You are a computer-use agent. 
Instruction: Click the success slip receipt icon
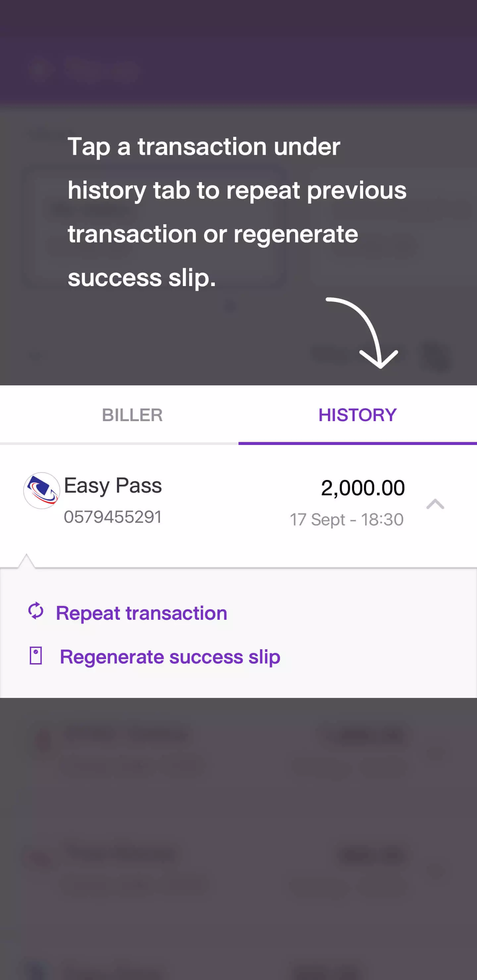coord(36,656)
